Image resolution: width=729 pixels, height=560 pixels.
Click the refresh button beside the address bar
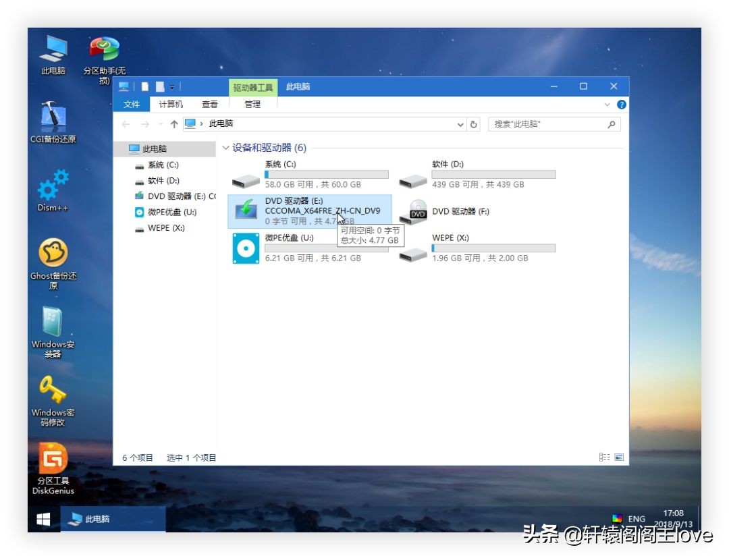click(474, 124)
